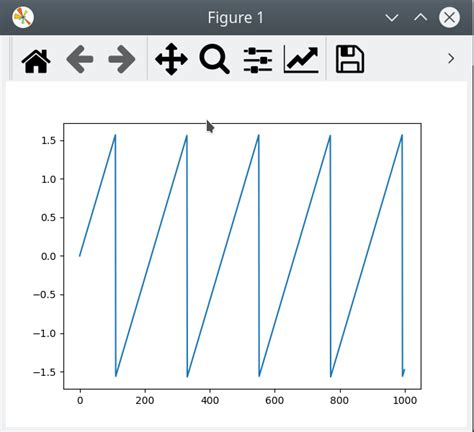
Task: Click the y-axis label 1.5
Action: click(48, 141)
